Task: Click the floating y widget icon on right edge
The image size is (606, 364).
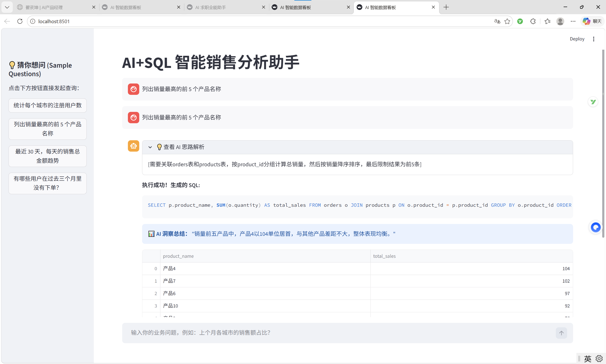Action: 593,101
